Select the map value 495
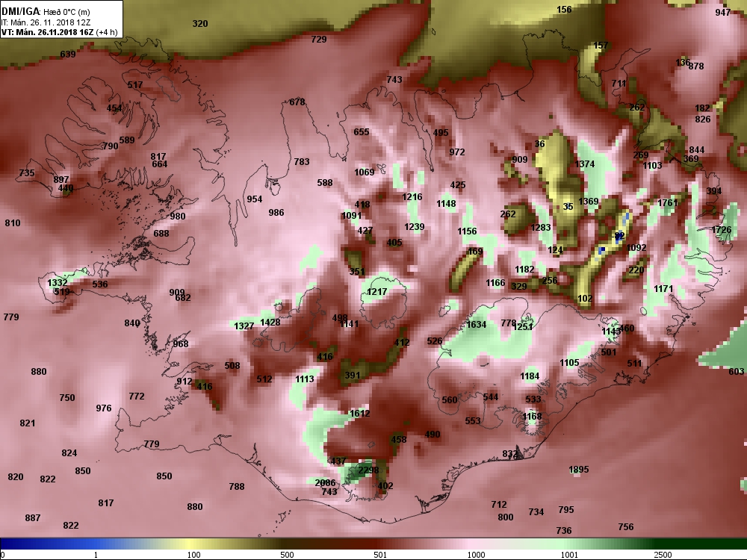The image size is (747, 560). [x=441, y=132]
